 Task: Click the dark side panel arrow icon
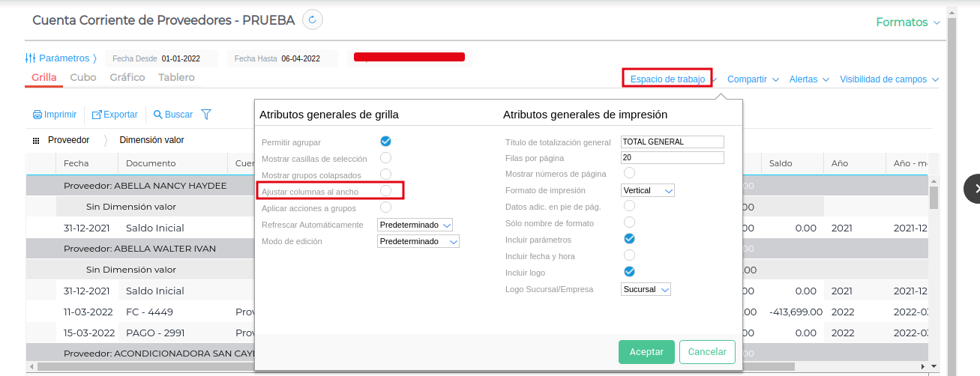[x=973, y=189]
